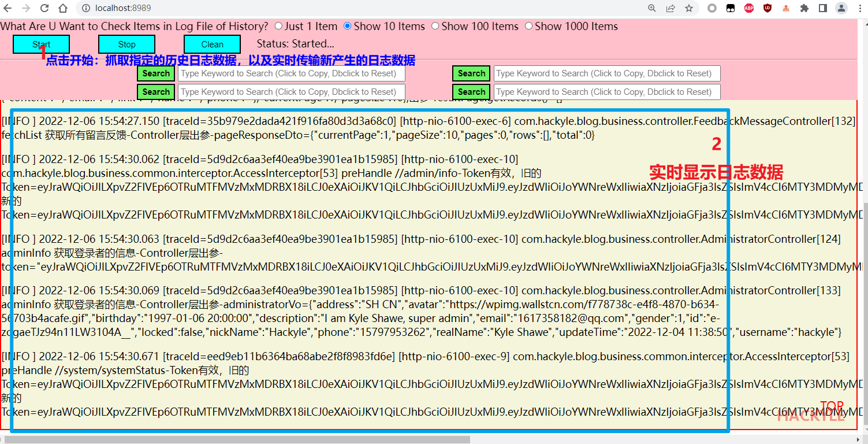The height and width of the screenshot is (444, 868).
Task: Go back in browser history
Action: click(8, 8)
